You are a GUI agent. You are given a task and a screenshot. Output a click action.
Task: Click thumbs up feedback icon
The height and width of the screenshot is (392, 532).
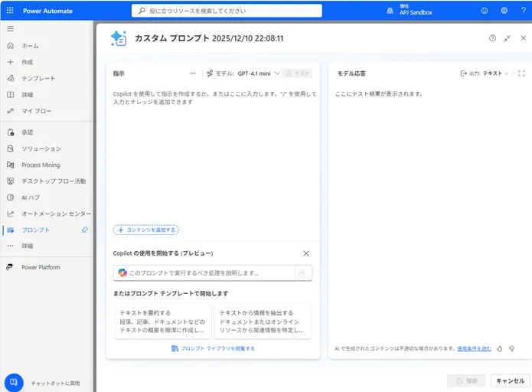point(499,348)
